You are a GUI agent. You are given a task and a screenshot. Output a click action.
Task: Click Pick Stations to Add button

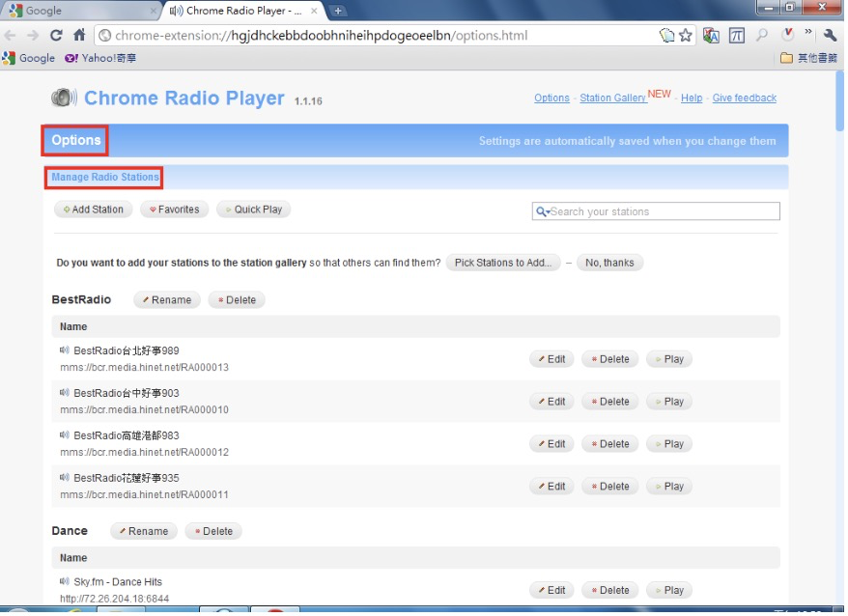click(503, 263)
